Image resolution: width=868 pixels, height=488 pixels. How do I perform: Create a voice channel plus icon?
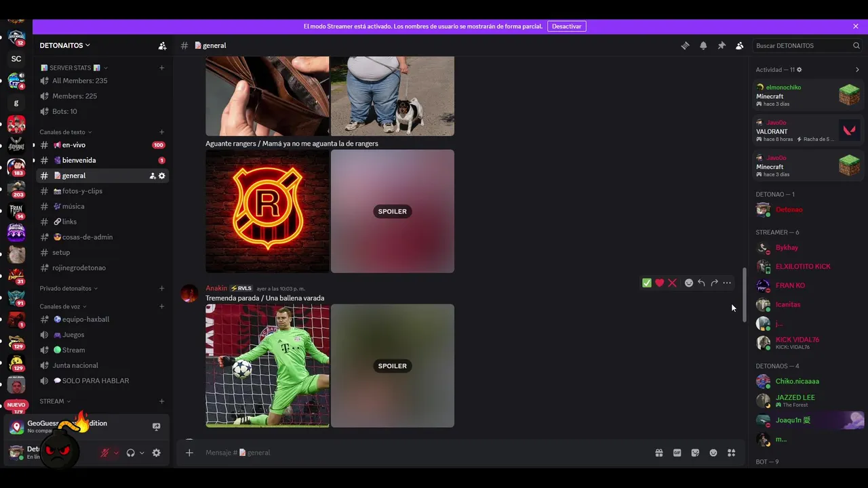161,306
